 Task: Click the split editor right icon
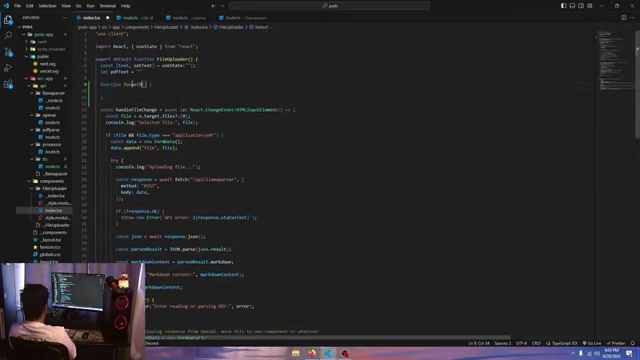point(623,18)
